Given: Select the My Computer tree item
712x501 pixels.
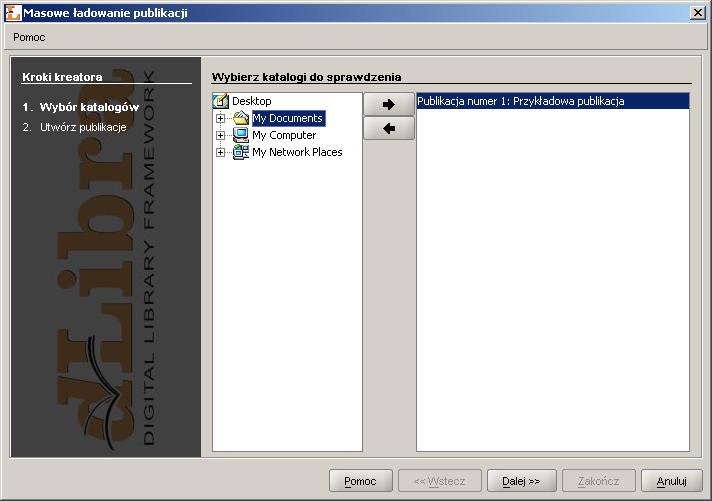Looking at the screenshot, I should 284,135.
